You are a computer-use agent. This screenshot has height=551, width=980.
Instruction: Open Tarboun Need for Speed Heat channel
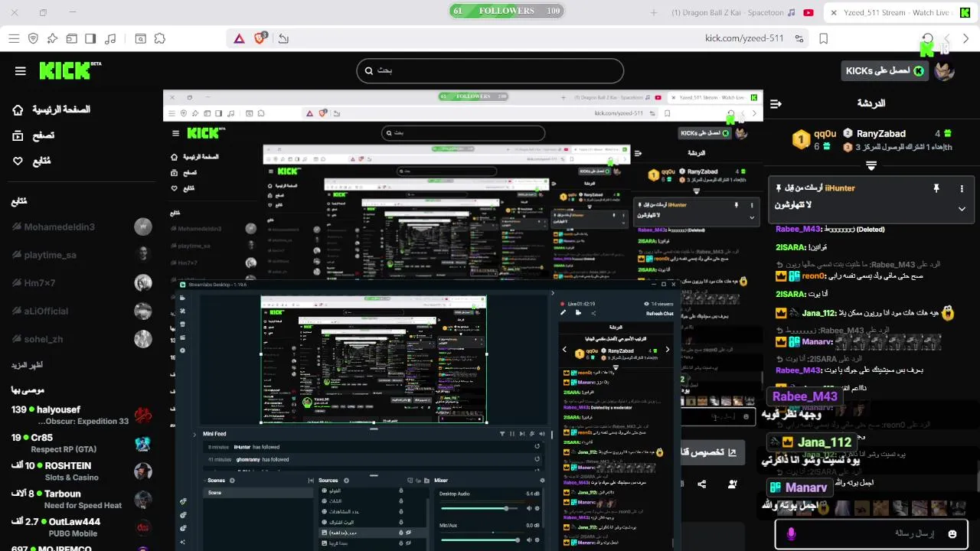tap(81, 499)
